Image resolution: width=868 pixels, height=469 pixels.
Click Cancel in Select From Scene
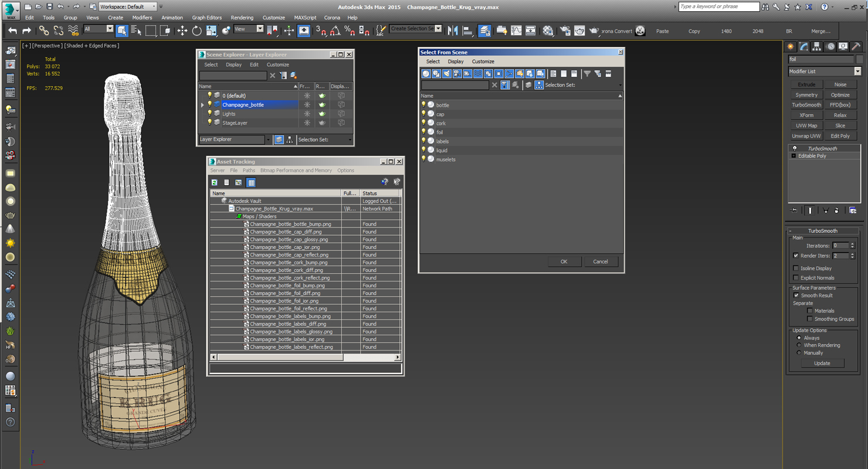(x=601, y=261)
